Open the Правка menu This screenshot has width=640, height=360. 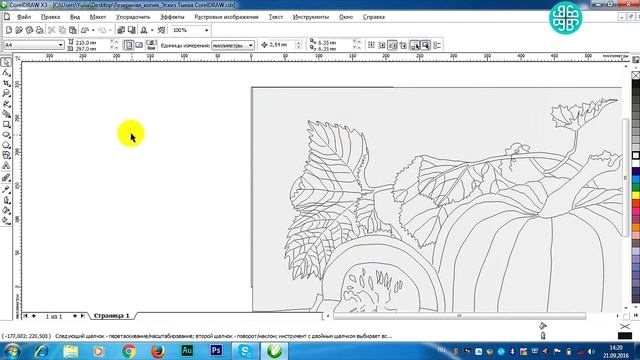(x=50, y=17)
